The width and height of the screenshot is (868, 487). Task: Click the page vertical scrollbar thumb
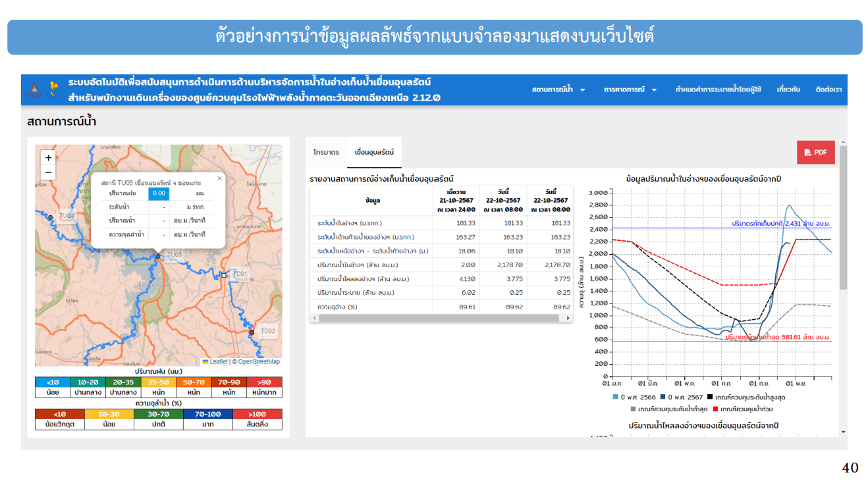pos(843,217)
